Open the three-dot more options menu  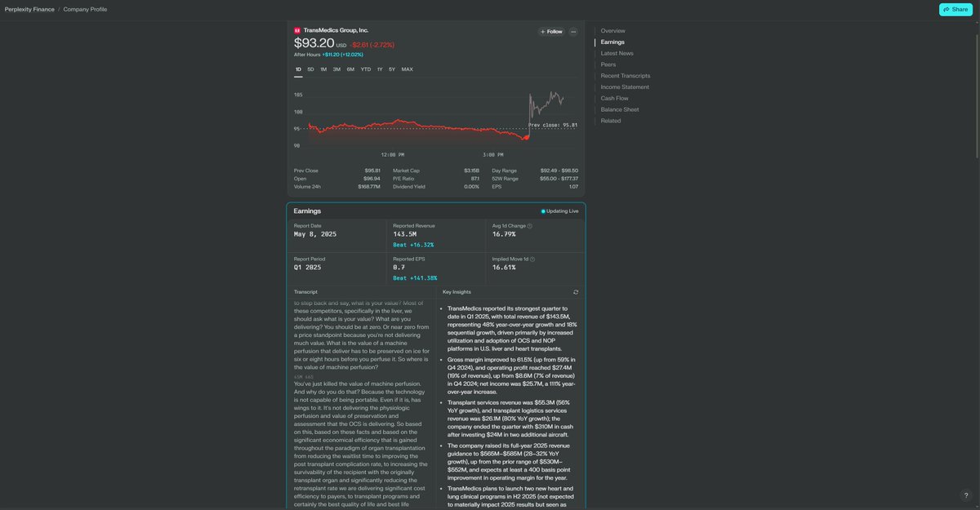click(x=573, y=31)
